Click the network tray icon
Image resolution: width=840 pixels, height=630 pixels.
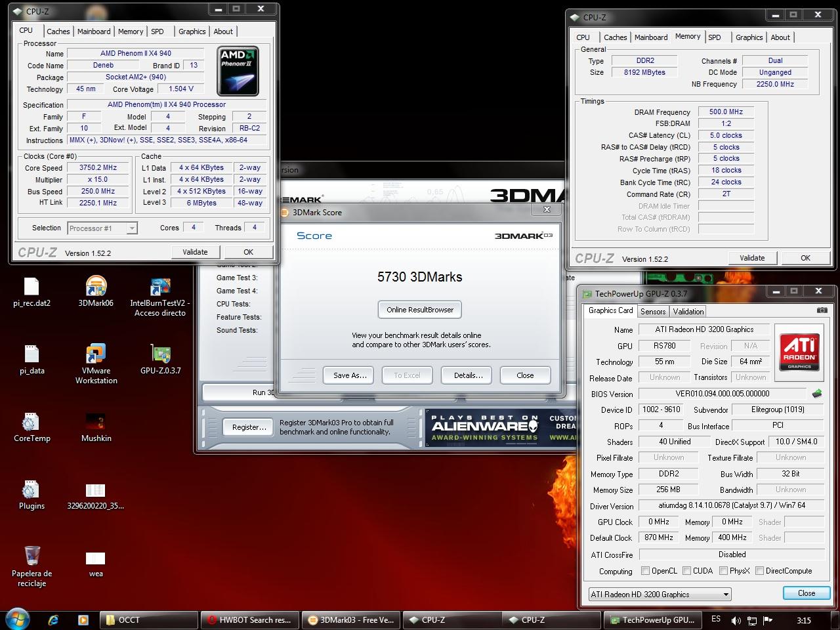pos(751,620)
